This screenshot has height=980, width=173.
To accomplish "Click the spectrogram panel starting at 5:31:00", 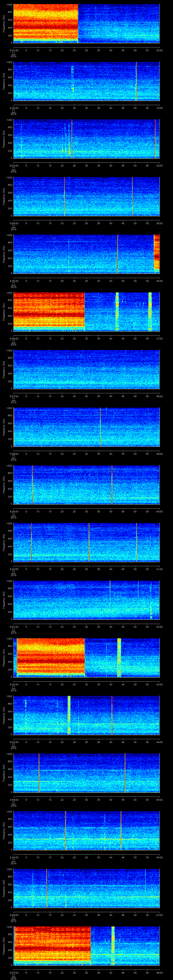I will pos(86,24).
